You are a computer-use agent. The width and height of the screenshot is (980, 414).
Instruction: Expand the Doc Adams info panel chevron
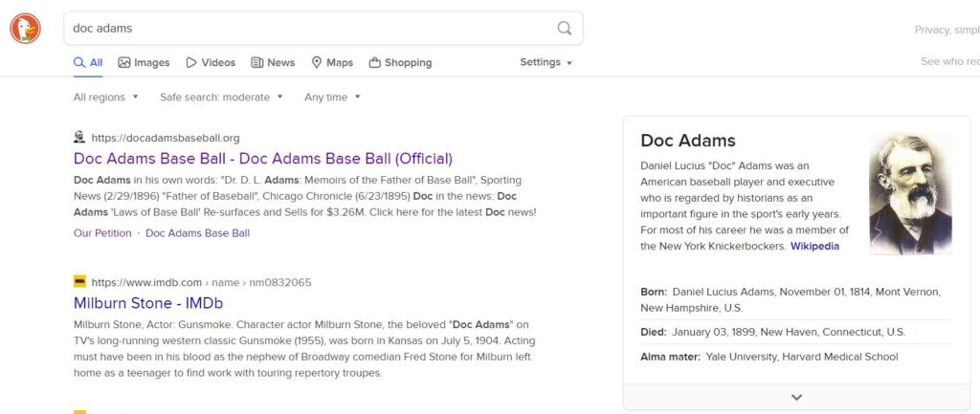click(796, 397)
